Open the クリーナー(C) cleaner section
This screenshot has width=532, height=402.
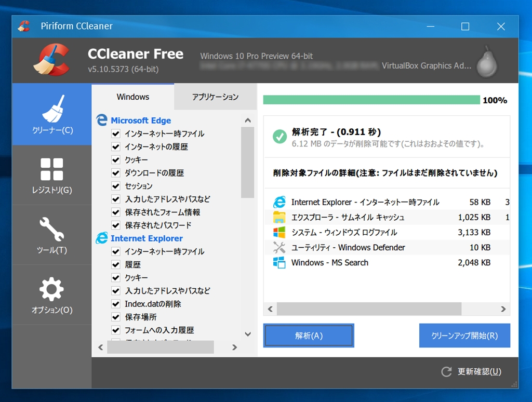tap(52, 114)
